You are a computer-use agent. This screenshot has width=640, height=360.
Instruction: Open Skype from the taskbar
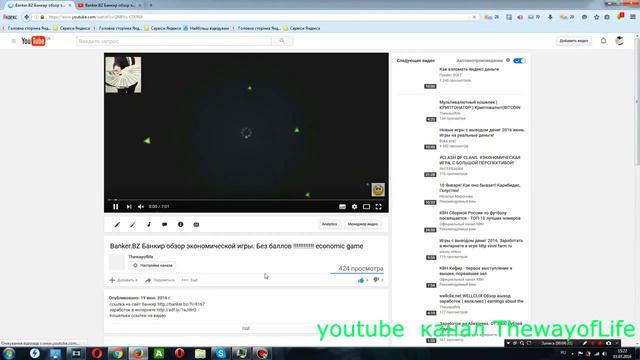[x=220, y=353]
